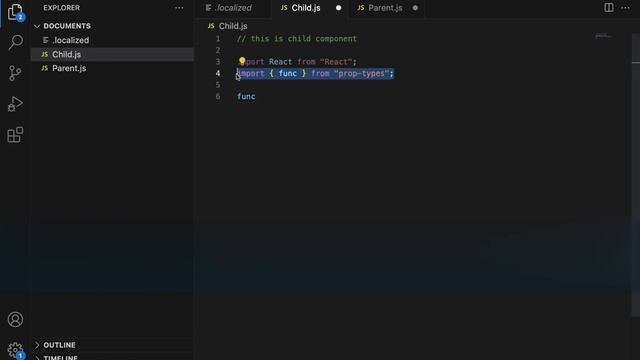The height and width of the screenshot is (360, 640).
Task: Switch to the .localized tab
Action: pyautogui.click(x=233, y=8)
